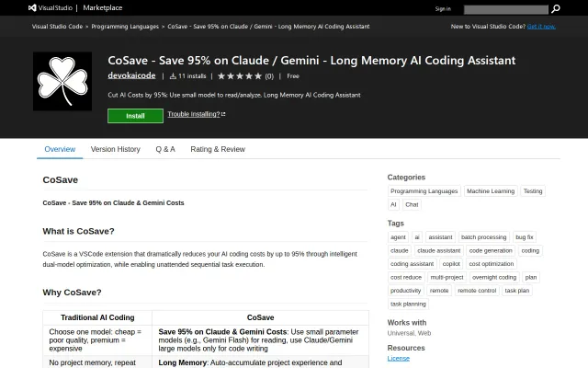Switch to the Overview tab

60,149
